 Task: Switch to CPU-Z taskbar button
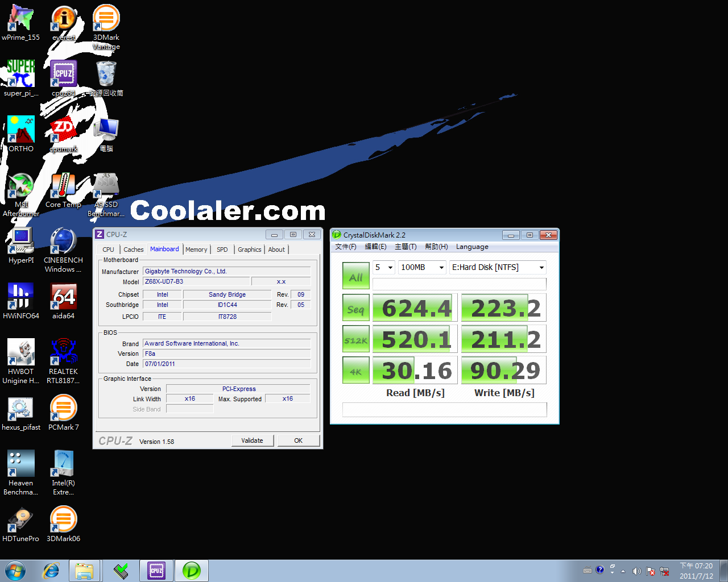point(156,571)
